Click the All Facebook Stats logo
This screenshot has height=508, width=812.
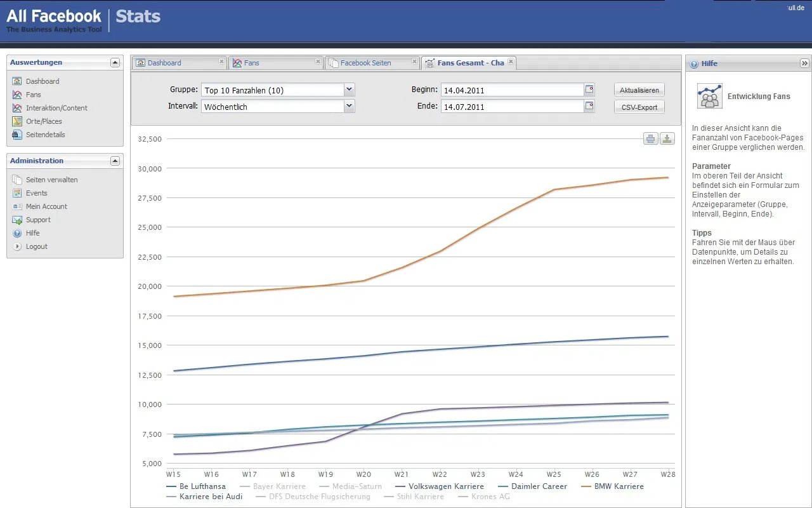click(83, 20)
